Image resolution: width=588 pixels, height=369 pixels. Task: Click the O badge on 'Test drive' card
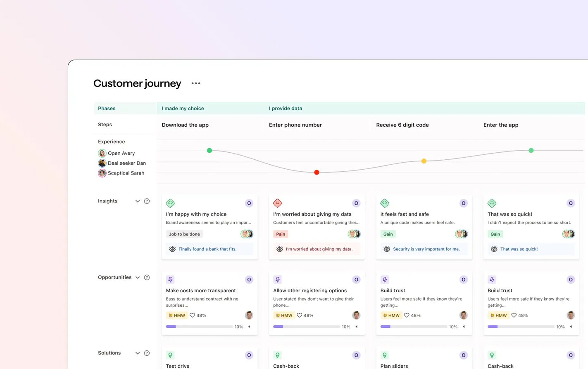[x=249, y=355]
